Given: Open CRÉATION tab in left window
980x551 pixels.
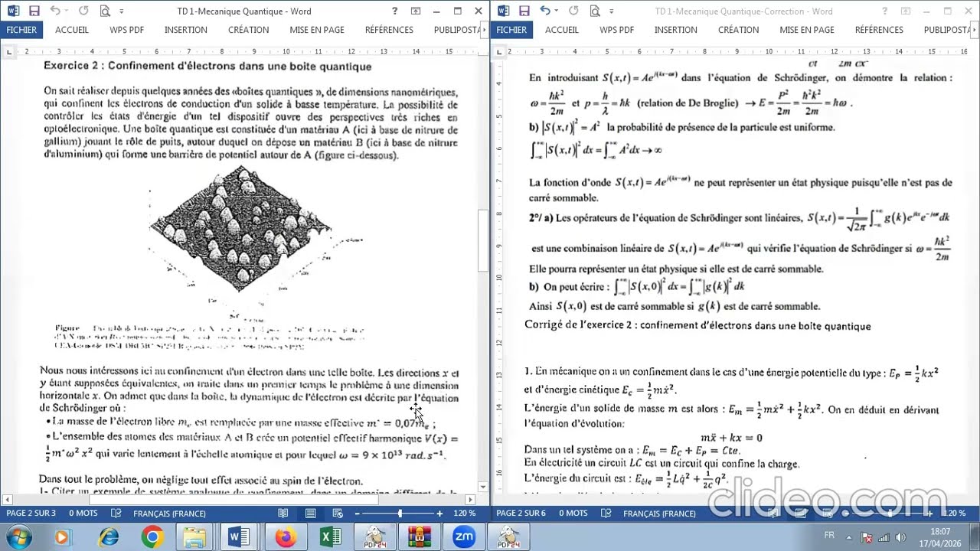Looking at the screenshot, I should point(248,30).
